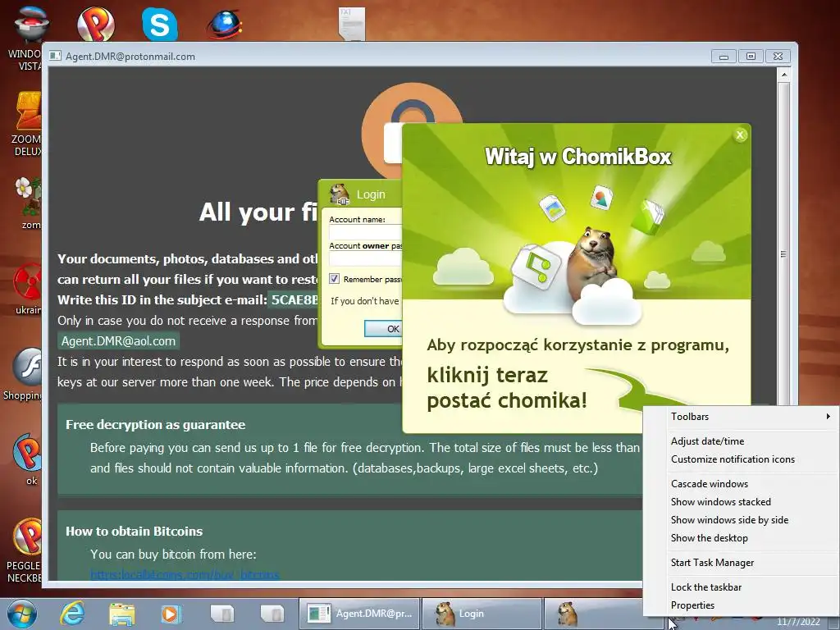Launch Internet Explorer from the taskbar
840x630 pixels.
[72, 614]
